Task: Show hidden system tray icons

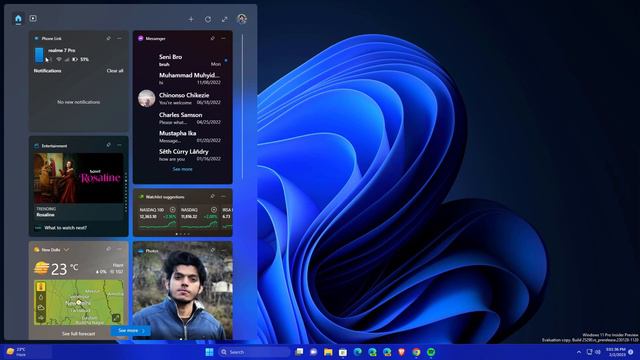Action: [579, 352]
